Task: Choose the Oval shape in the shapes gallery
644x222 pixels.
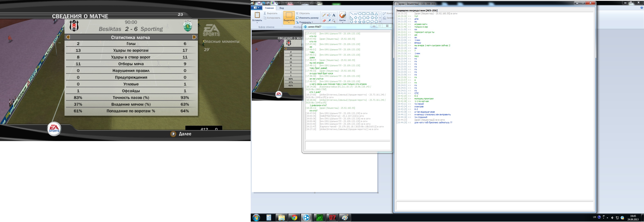Action: click(360, 14)
